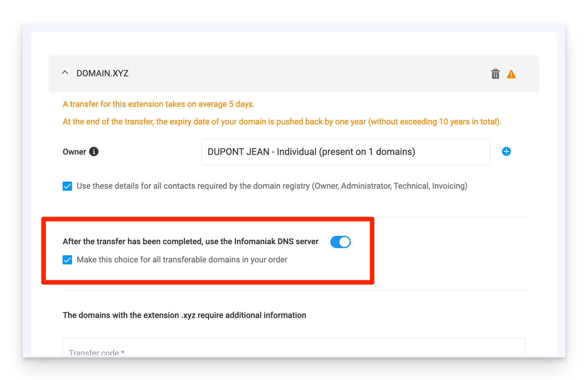588x380 pixels.
Task: Uncheck using details for all registry contacts
Action: coord(67,186)
